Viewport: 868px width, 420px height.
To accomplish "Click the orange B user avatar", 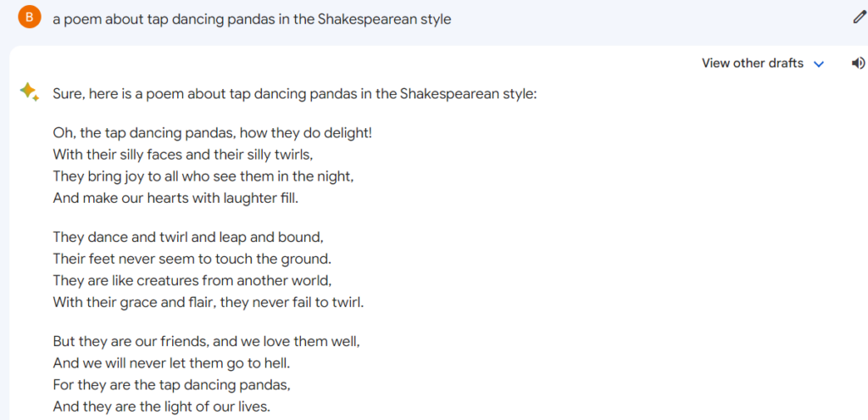I will tap(30, 17).
